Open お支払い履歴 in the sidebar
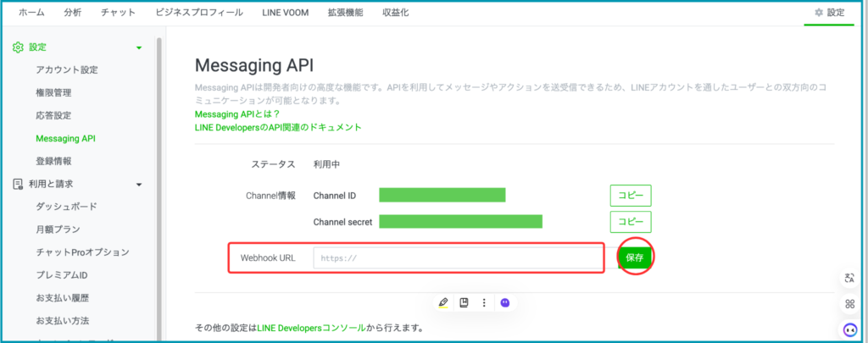Screen dimensions: 868x343 pos(62,297)
